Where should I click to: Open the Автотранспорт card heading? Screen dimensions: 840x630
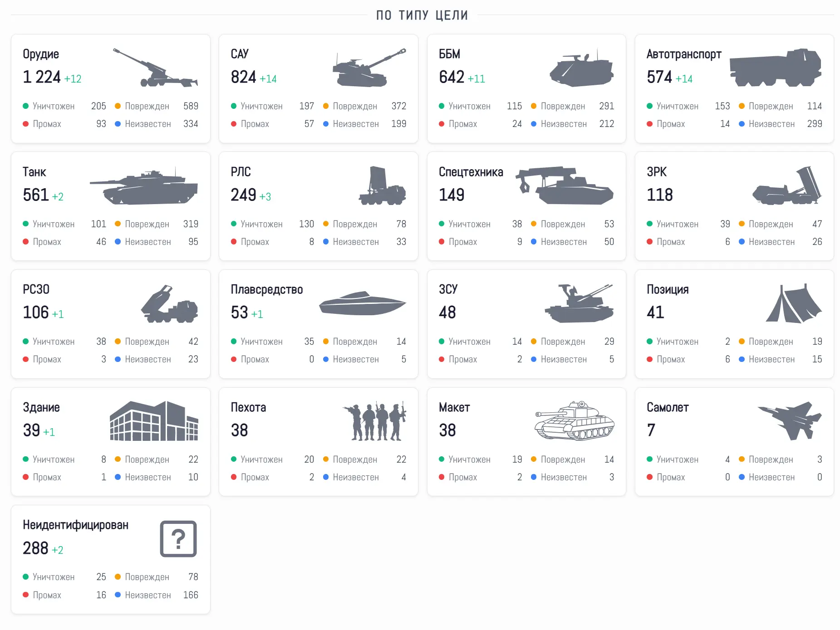point(684,54)
